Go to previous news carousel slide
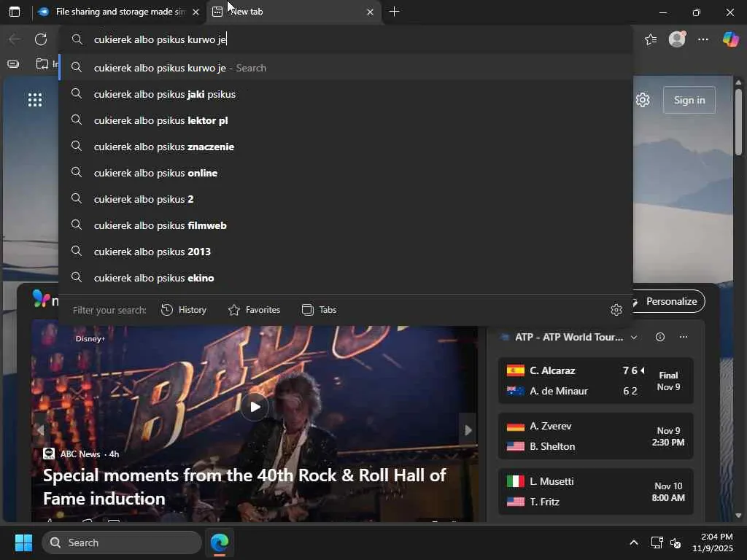747x560 pixels. [41, 430]
